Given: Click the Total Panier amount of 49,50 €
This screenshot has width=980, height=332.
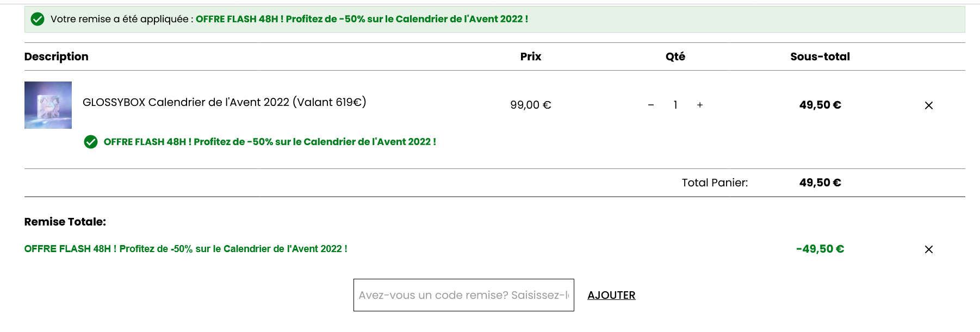Looking at the screenshot, I should tap(820, 183).
